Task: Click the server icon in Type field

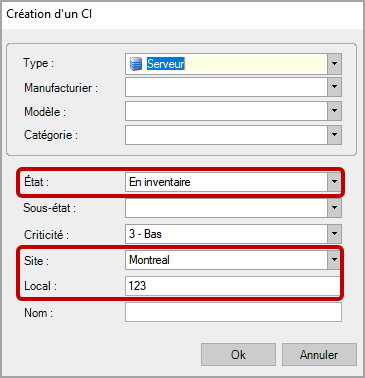Action: coord(136,64)
